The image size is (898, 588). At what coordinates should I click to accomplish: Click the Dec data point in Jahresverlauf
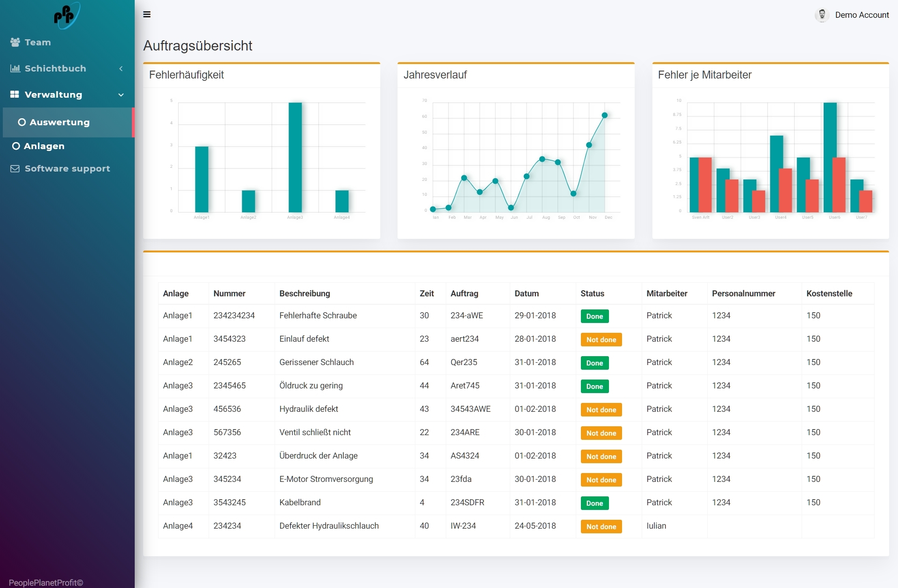pos(604,115)
